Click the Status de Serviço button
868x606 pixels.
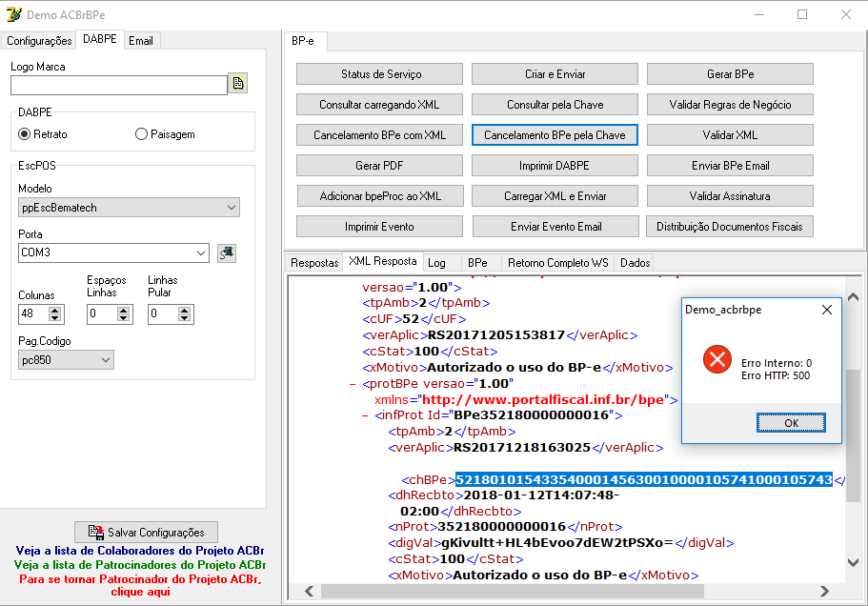click(x=380, y=74)
